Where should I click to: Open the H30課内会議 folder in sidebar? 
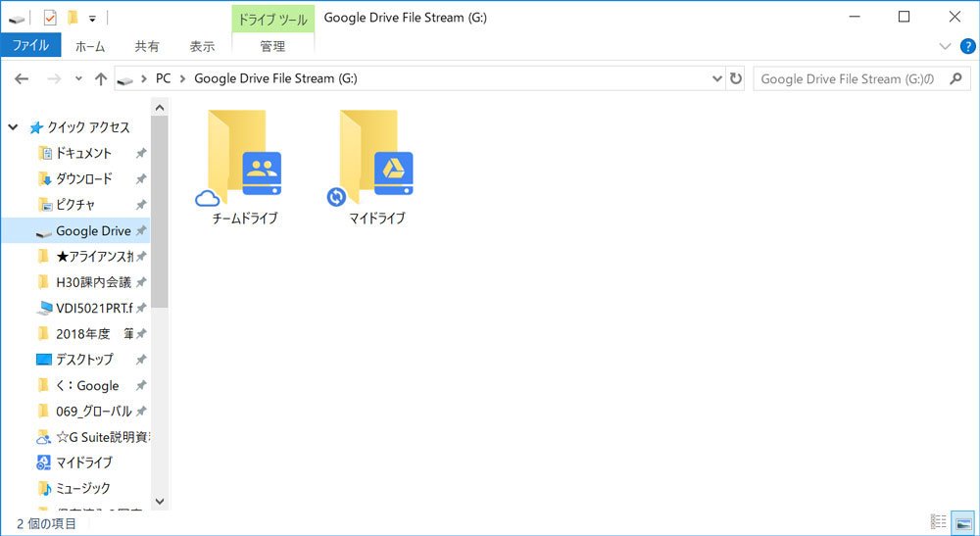[x=93, y=282]
